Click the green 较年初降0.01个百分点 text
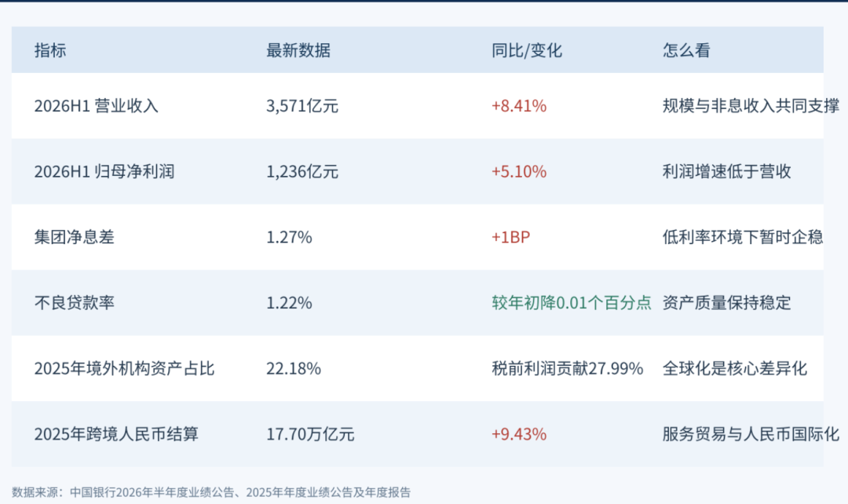Viewport: 848px width, 504px height. coord(571,302)
